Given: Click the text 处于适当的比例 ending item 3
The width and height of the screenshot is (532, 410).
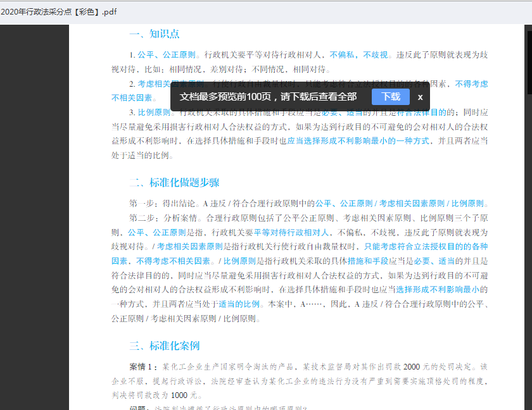Looking at the screenshot, I should click(x=140, y=156).
